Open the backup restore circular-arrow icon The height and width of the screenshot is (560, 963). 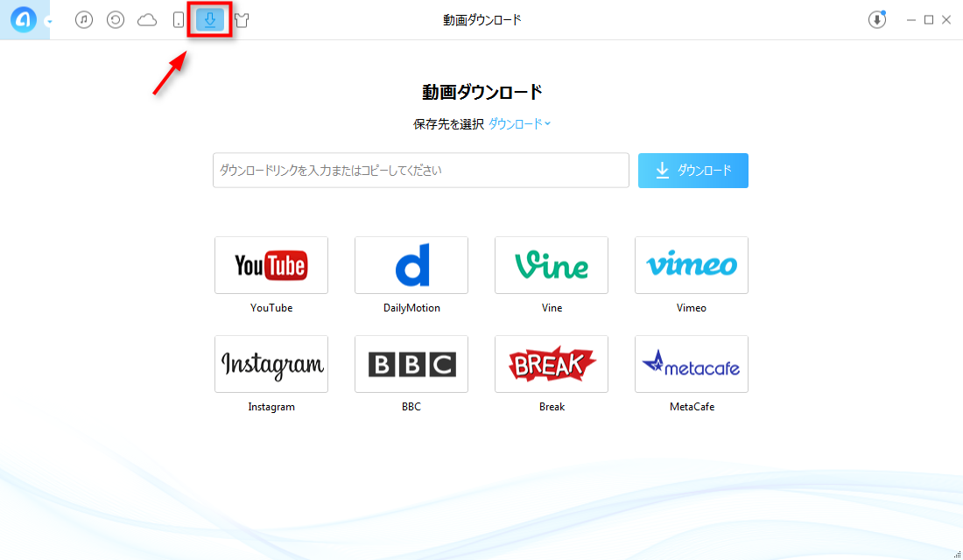click(x=116, y=19)
